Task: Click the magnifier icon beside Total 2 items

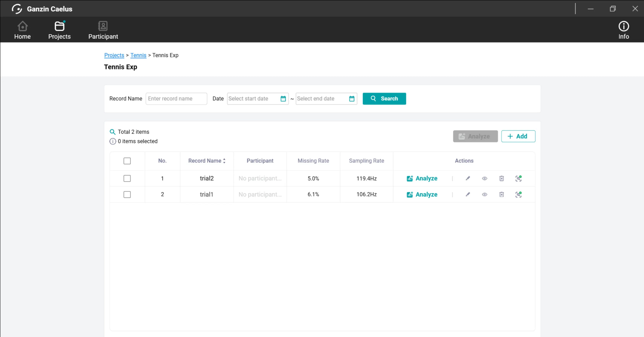Action: pyautogui.click(x=113, y=132)
